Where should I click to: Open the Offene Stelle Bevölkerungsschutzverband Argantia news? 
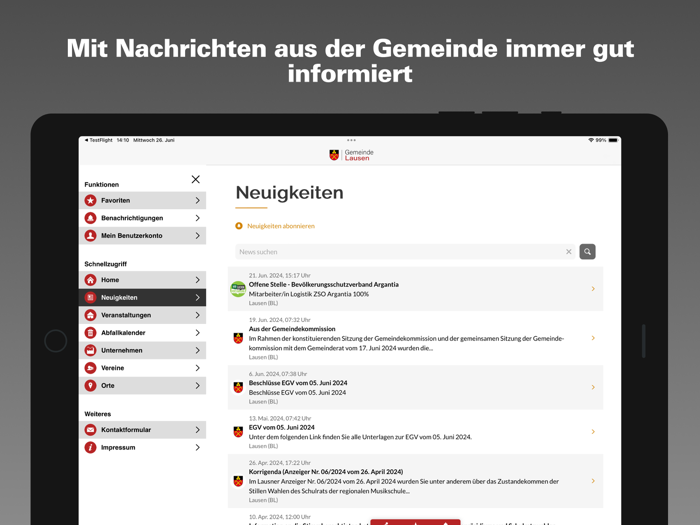324,284
